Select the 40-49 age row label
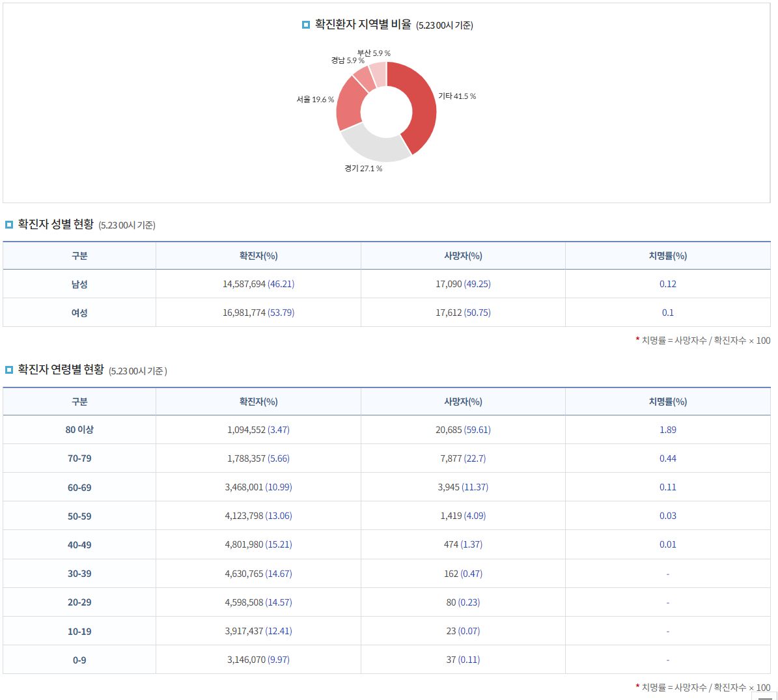 (79, 545)
